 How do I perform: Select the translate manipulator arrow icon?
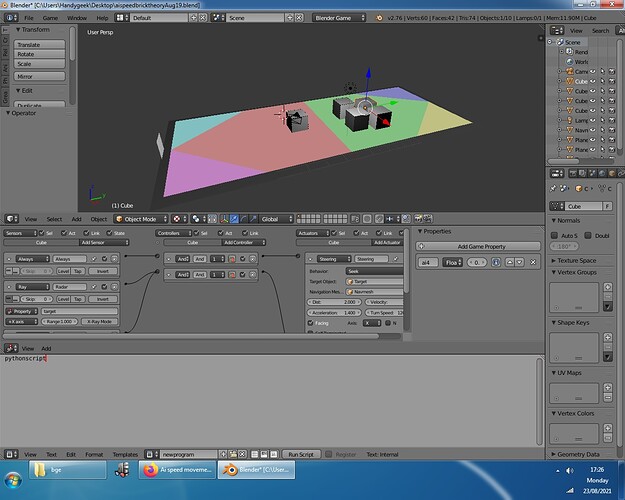(234, 219)
